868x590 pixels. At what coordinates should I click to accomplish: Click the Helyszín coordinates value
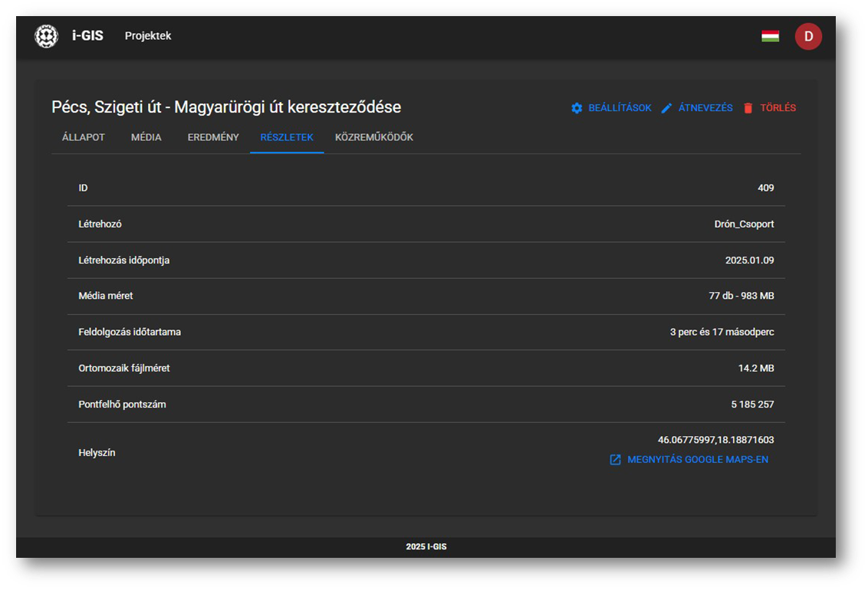click(x=715, y=440)
